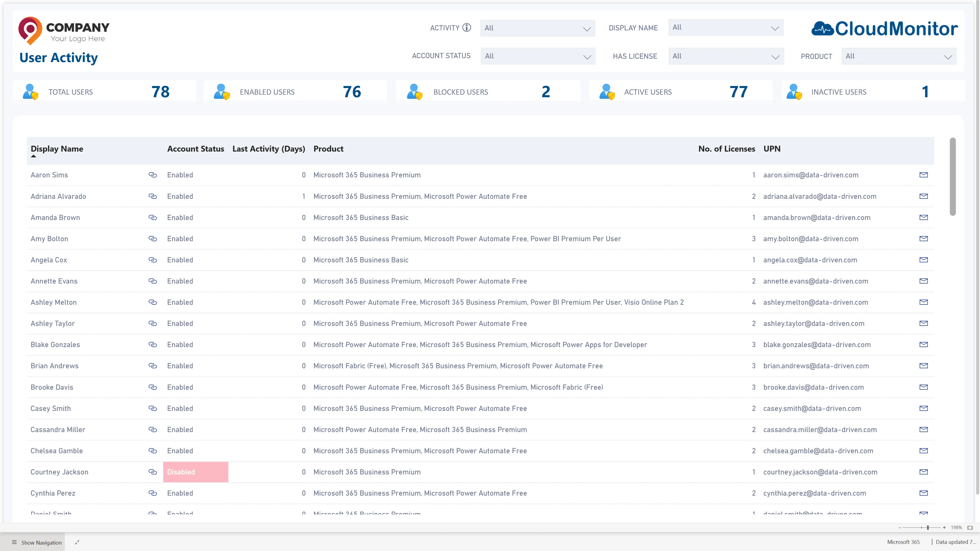Image resolution: width=980 pixels, height=551 pixels.
Task: Sort by Last Activity (Days) header
Action: point(269,149)
